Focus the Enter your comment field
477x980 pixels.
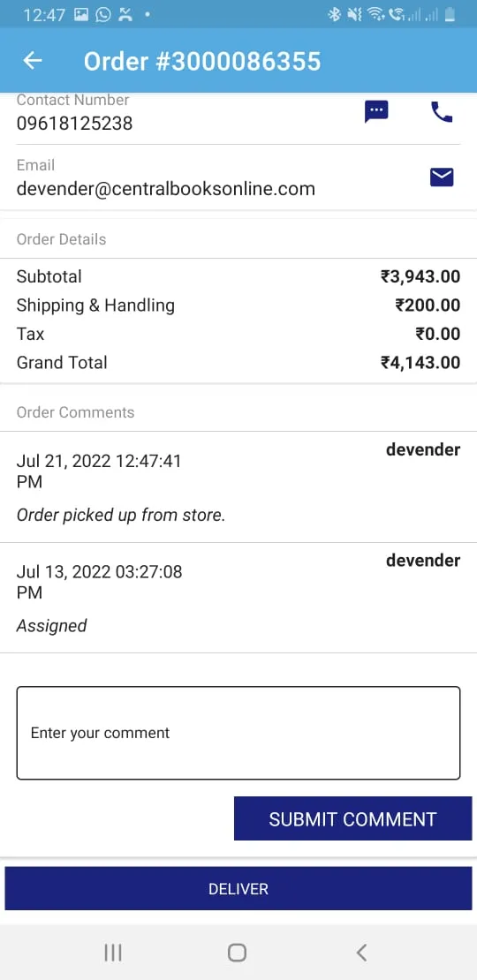(238, 733)
